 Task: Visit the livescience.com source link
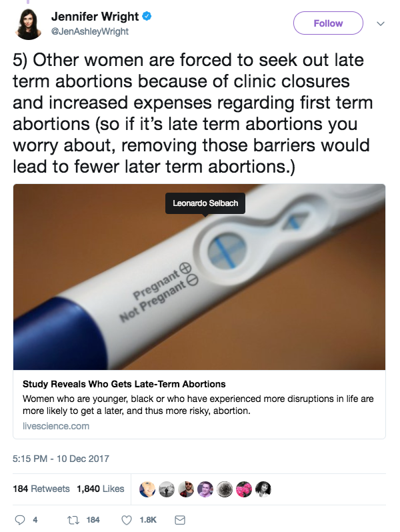click(x=56, y=426)
